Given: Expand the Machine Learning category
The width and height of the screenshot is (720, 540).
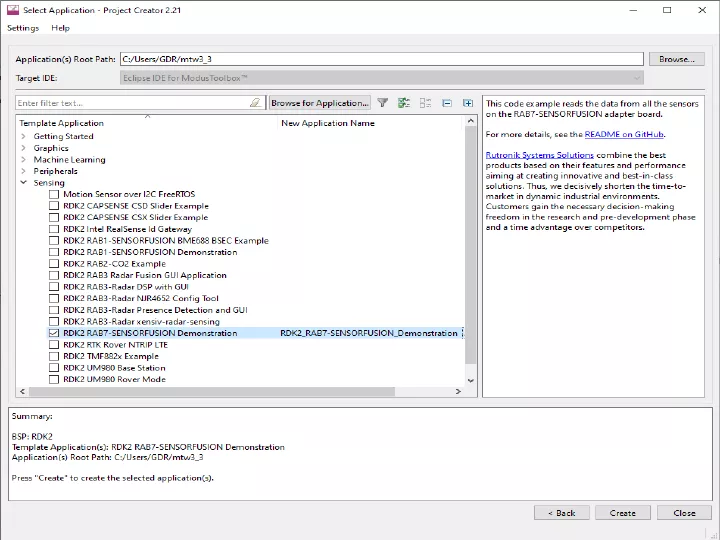Looking at the screenshot, I should pyautogui.click(x=23, y=159).
